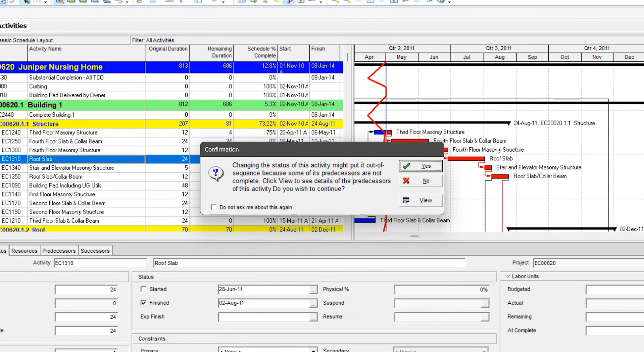Click the red X No button
The height and width of the screenshot is (352, 644).
(x=420, y=181)
